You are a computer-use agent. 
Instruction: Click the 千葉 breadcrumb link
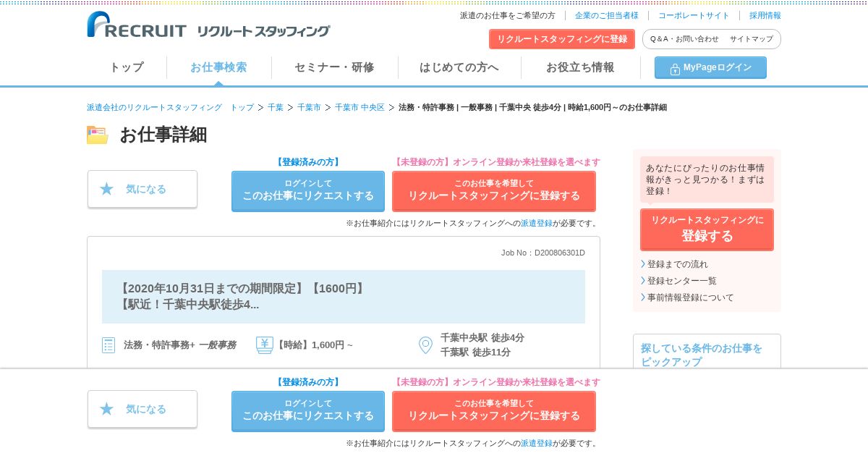(276, 107)
